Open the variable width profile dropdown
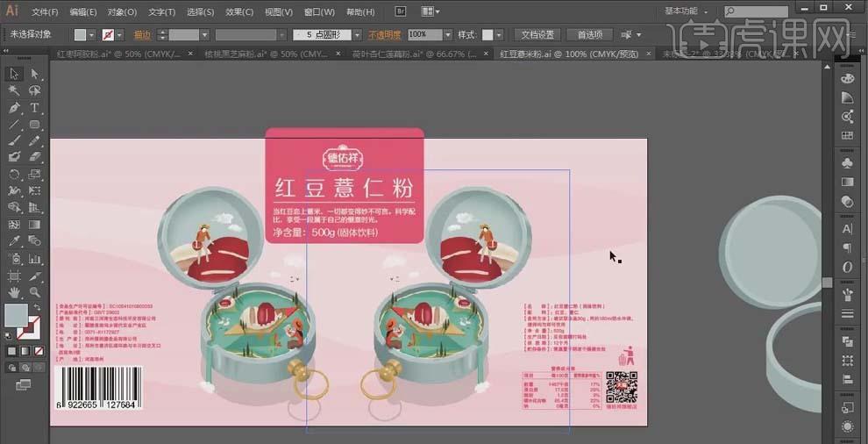The image size is (868, 444). click(x=283, y=34)
